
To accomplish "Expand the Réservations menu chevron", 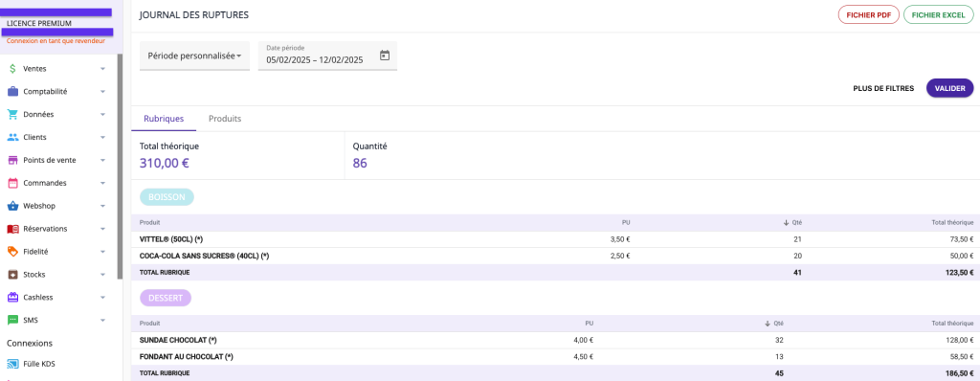I will (103, 229).
